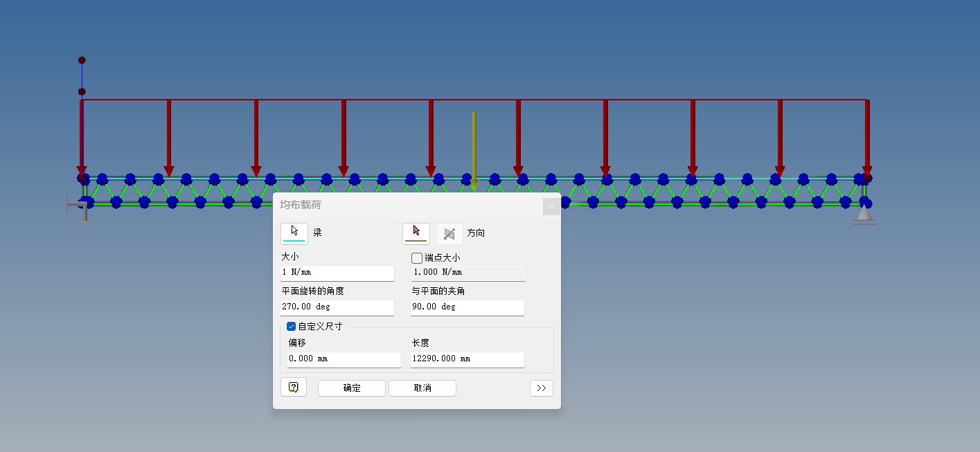Select the roller support at the right end
The width and height of the screenshot is (980, 452).
(865, 215)
